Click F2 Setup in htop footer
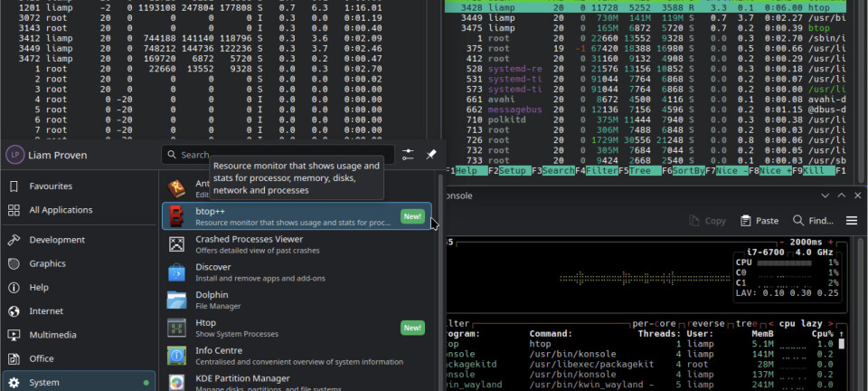 tap(509, 170)
